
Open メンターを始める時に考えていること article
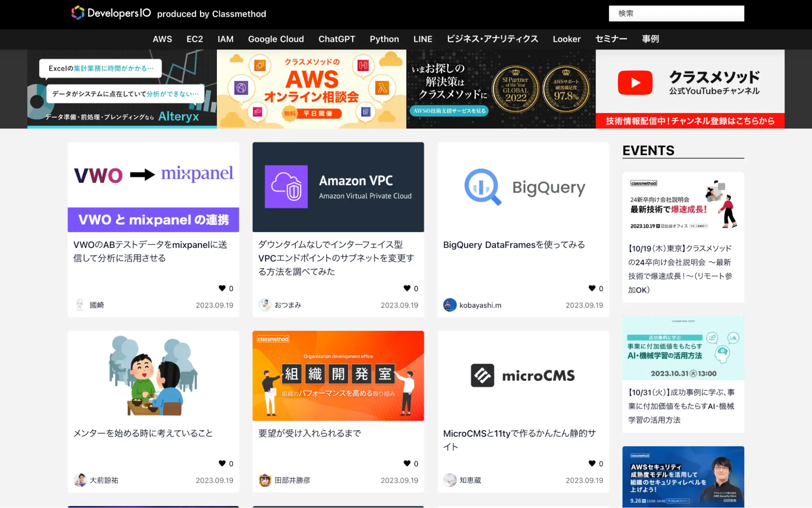(143, 433)
